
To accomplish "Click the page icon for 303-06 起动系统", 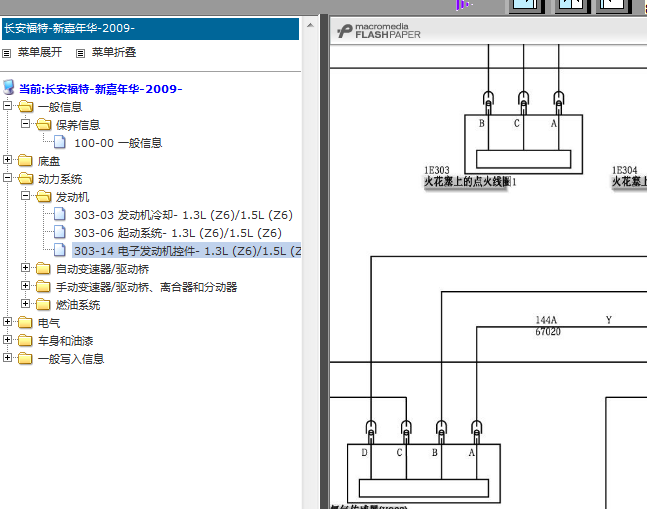I will tap(60, 232).
